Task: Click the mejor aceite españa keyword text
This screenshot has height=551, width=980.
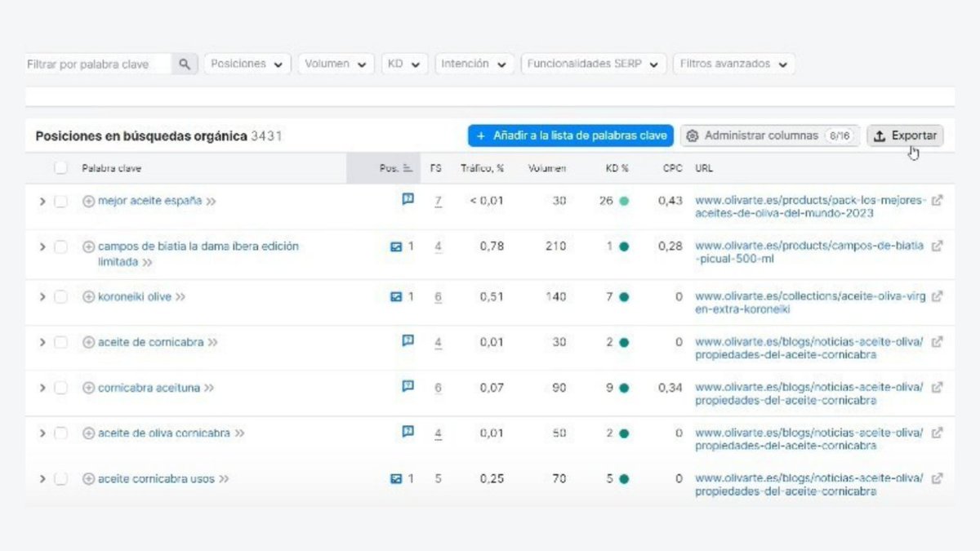Action: (149, 201)
